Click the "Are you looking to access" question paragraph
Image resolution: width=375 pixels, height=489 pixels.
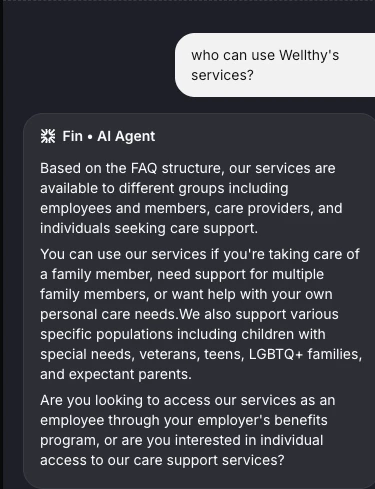187,430
